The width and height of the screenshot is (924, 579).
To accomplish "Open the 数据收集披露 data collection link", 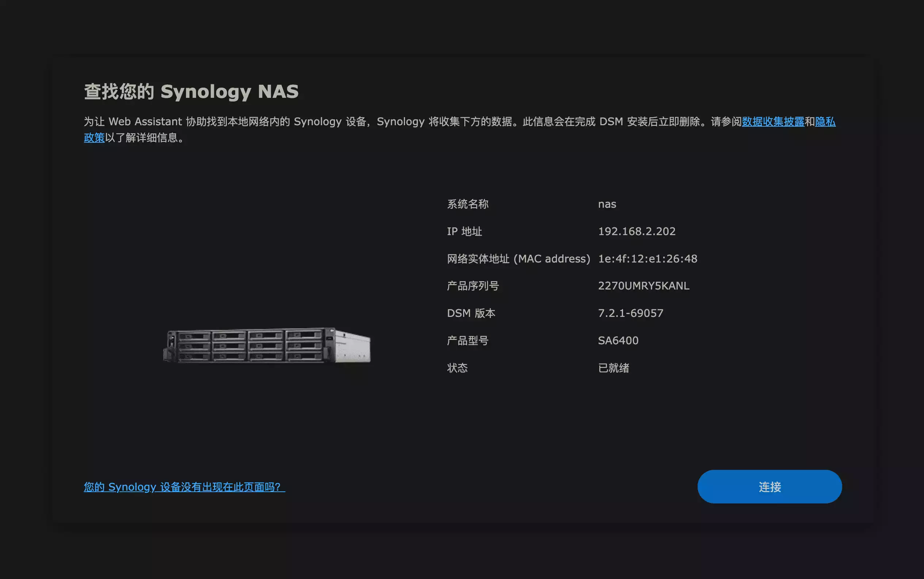I will 773,122.
